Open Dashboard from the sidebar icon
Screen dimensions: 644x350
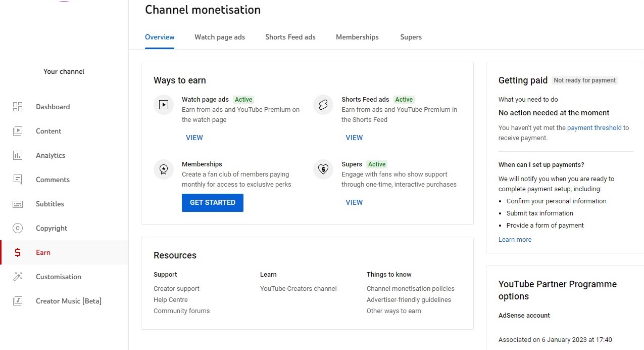point(18,107)
